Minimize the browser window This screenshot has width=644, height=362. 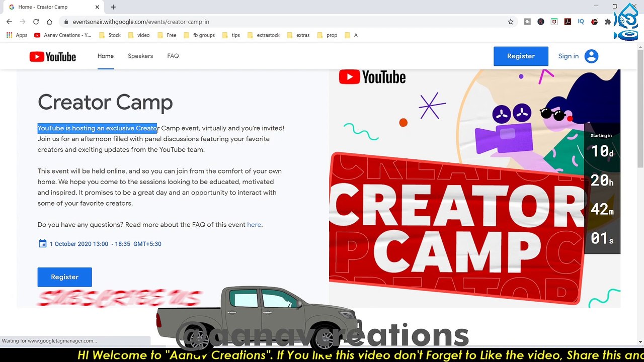596,6
